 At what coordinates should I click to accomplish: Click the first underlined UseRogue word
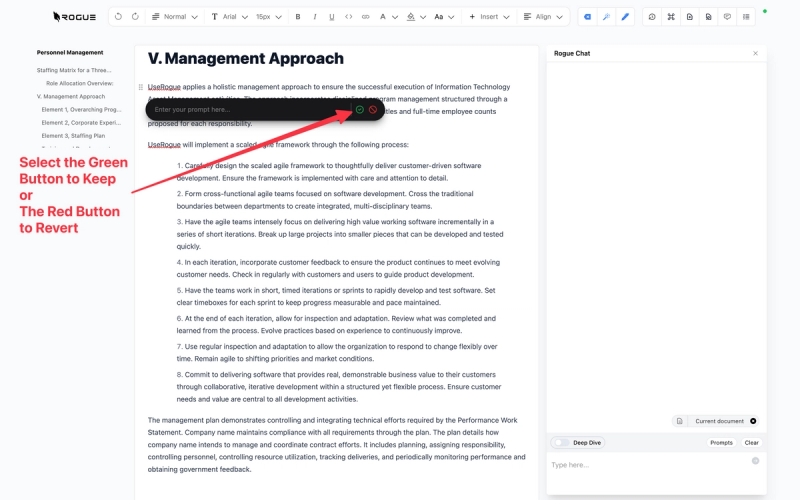pos(164,87)
